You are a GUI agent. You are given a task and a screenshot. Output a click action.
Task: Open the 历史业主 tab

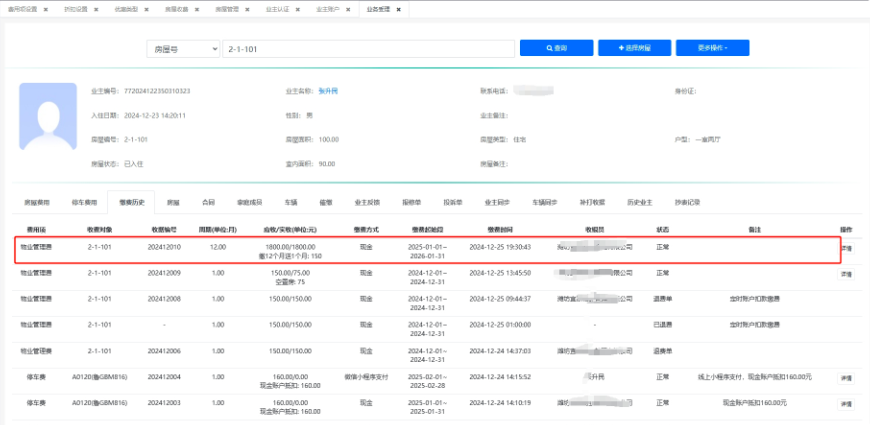pyautogui.click(x=638, y=202)
